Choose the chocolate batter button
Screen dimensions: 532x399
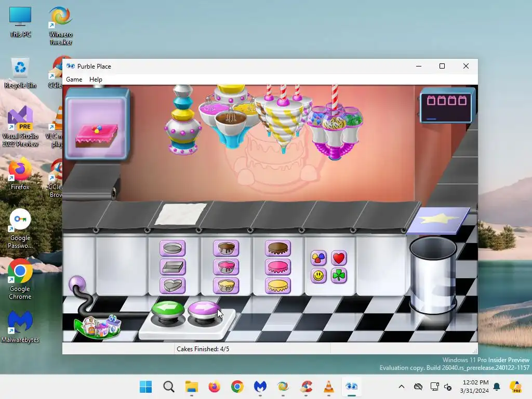click(226, 248)
